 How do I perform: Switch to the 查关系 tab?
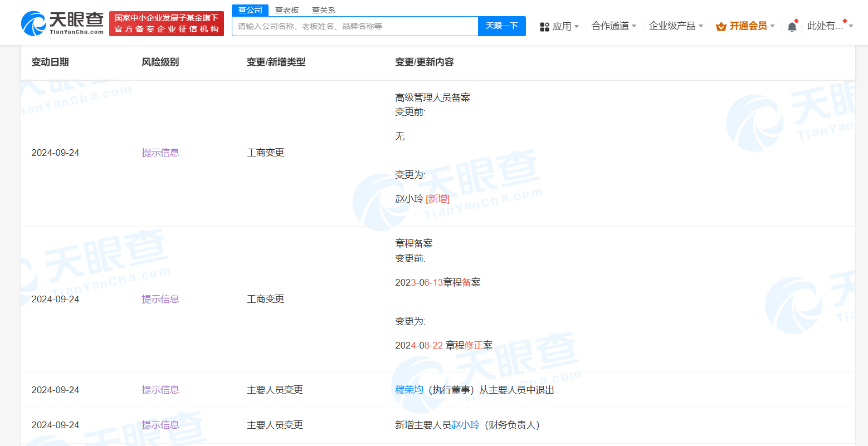(324, 10)
